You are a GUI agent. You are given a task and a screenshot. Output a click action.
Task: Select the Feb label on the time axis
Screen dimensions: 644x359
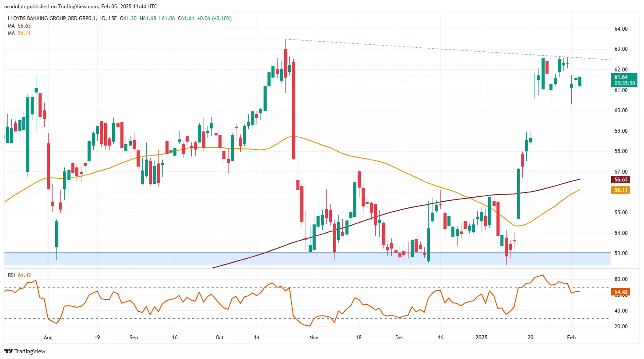(x=571, y=338)
